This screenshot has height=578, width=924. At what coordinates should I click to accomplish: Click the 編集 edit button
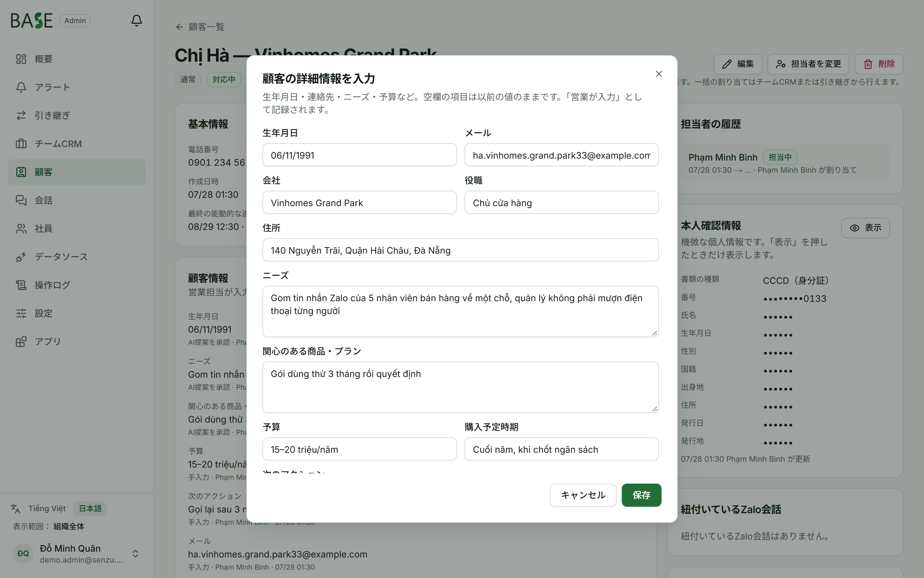(x=738, y=64)
